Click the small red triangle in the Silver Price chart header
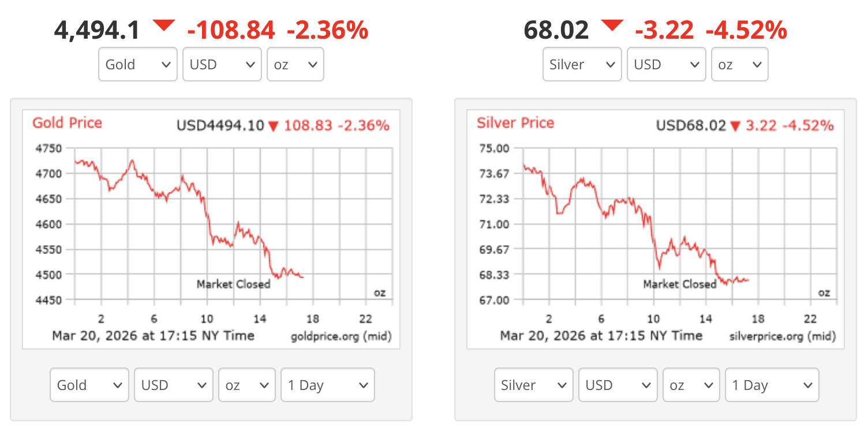 pyautogui.click(x=735, y=126)
